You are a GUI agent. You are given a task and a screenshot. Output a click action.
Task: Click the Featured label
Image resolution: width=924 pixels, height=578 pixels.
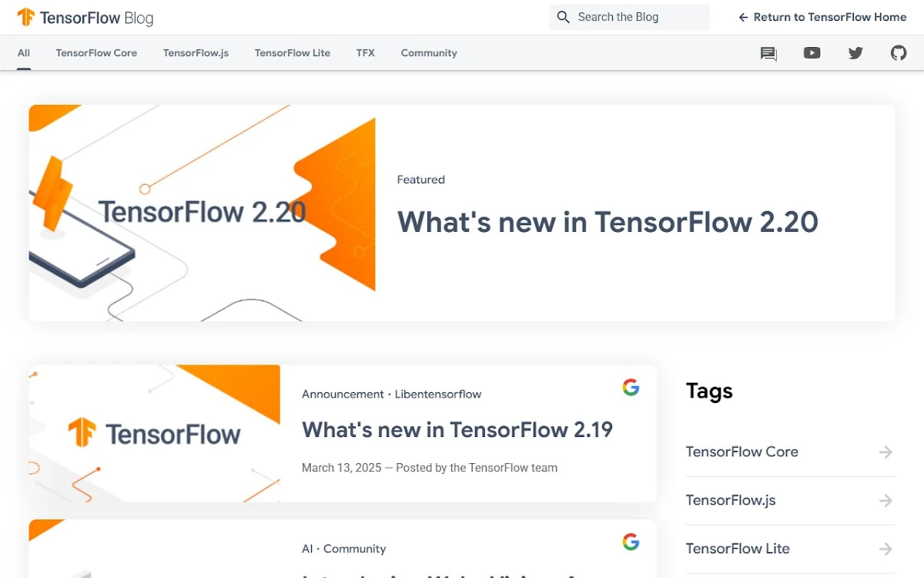click(421, 180)
